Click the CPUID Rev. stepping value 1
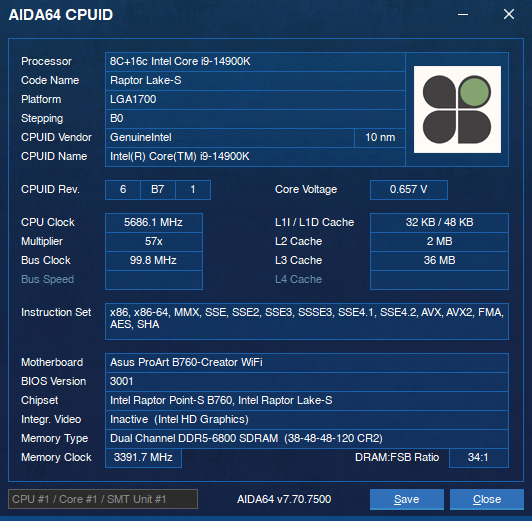 pos(193,190)
